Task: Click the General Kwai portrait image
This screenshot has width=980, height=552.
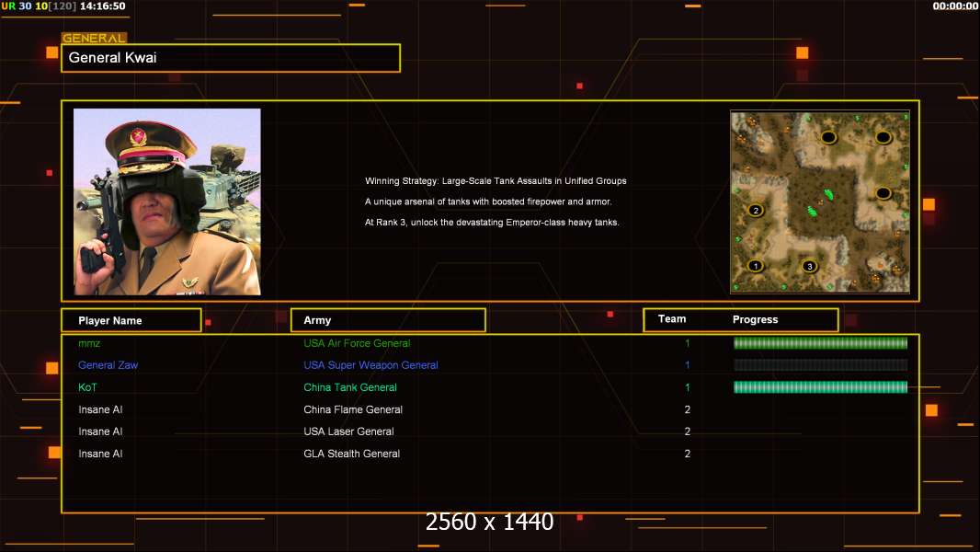Action: tap(167, 201)
